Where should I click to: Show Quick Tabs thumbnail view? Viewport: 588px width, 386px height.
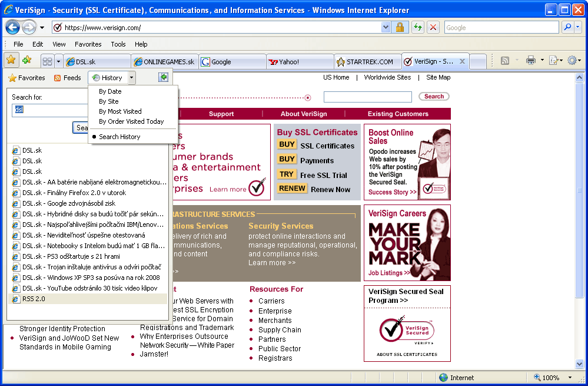(x=47, y=61)
